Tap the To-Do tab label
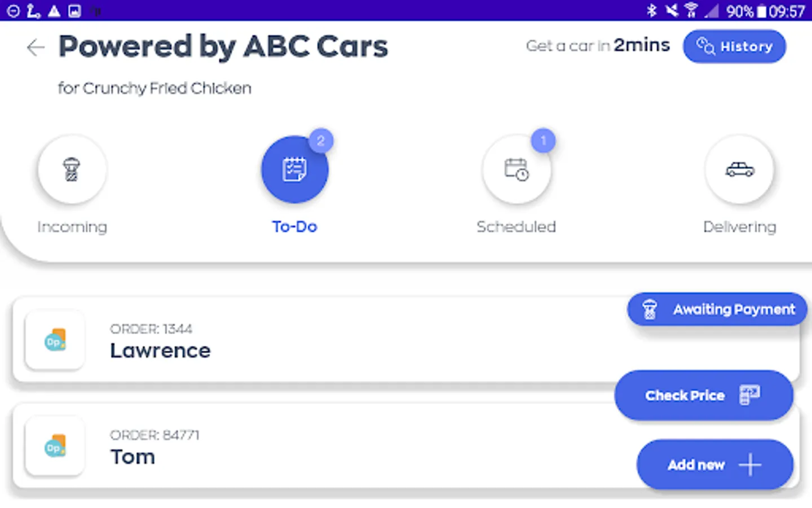The height and width of the screenshot is (508, 812). [x=294, y=227]
